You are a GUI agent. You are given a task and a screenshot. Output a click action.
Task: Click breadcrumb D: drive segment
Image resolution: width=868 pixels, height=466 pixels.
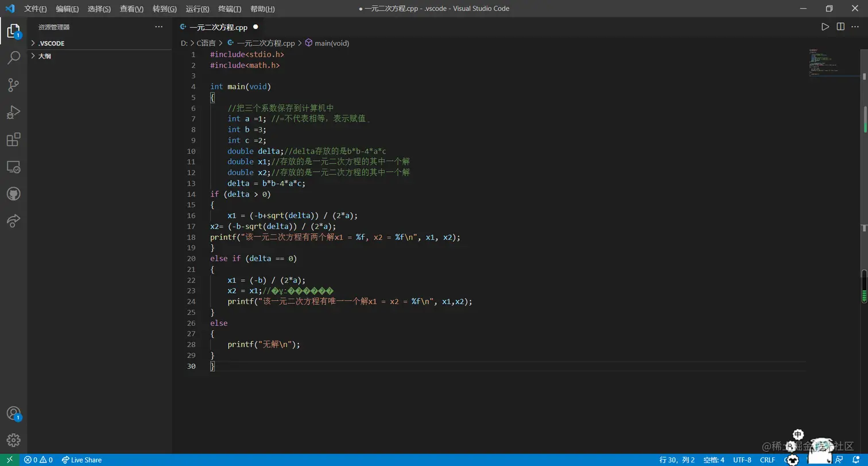[x=184, y=43]
